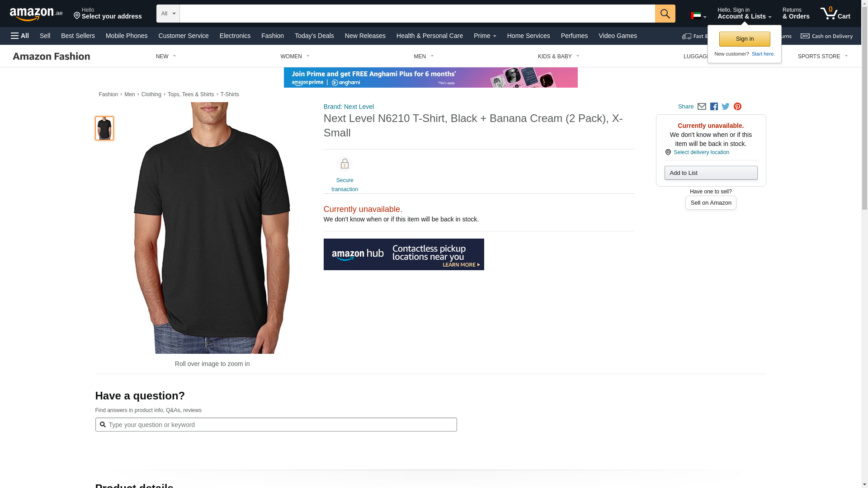The height and width of the screenshot is (488, 868).
Task: Share product on Facebook icon
Action: pos(714,107)
